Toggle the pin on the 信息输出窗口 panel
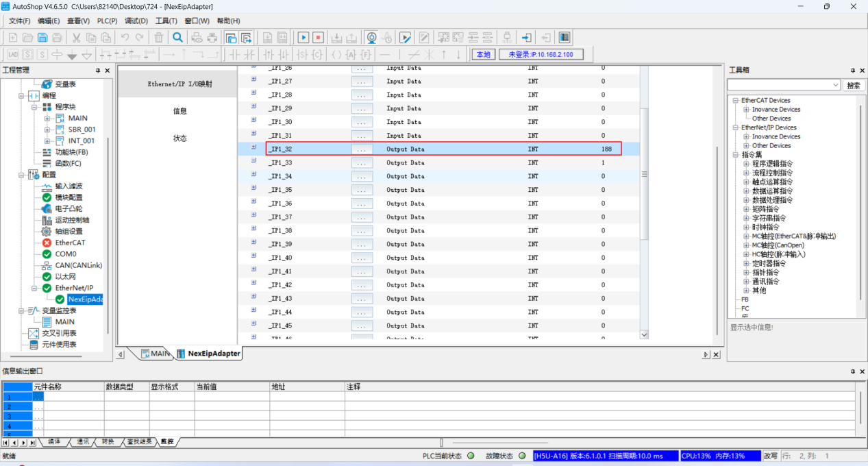 click(x=852, y=371)
